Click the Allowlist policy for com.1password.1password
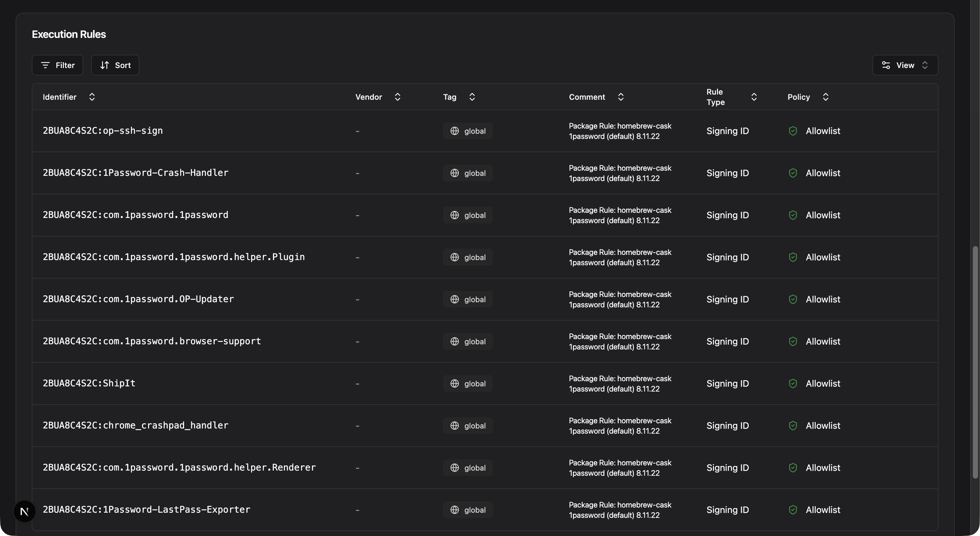The width and height of the screenshot is (980, 536). point(823,215)
